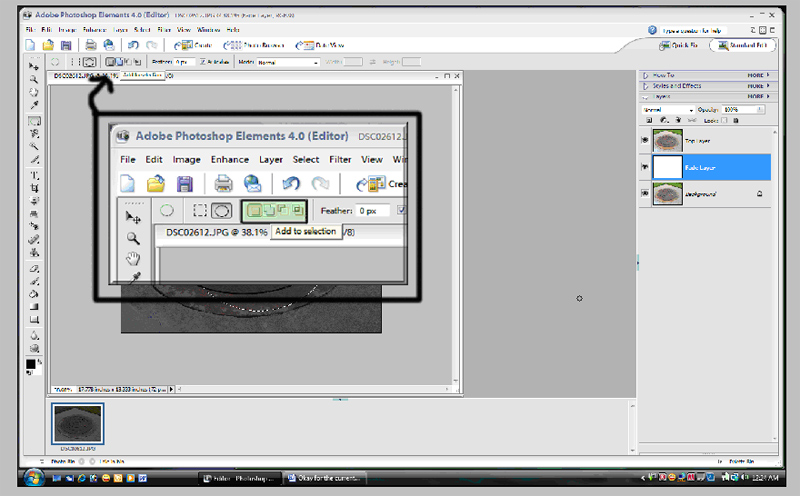This screenshot has height=496, width=800.
Task: Select the Red Eye Removal tool
Action: pyautogui.click(x=34, y=226)
